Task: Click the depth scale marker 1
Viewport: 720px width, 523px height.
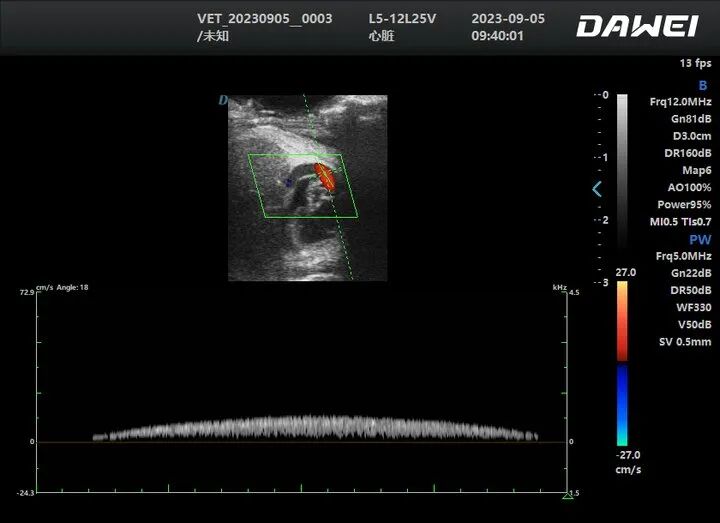Action: 605,157
